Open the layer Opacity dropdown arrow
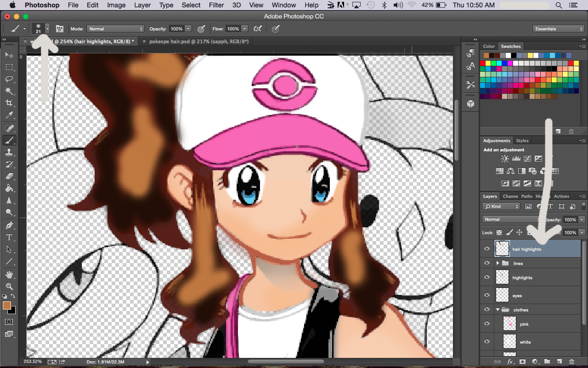This screenshot has height=368, width=588. pyautogui.click(x=582, y=219)
